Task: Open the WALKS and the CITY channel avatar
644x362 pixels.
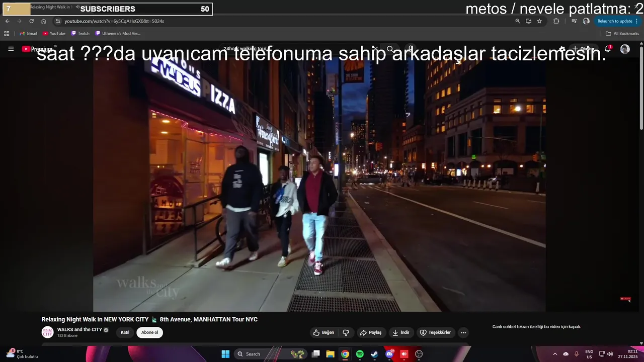Action: [x=47, y=332]
